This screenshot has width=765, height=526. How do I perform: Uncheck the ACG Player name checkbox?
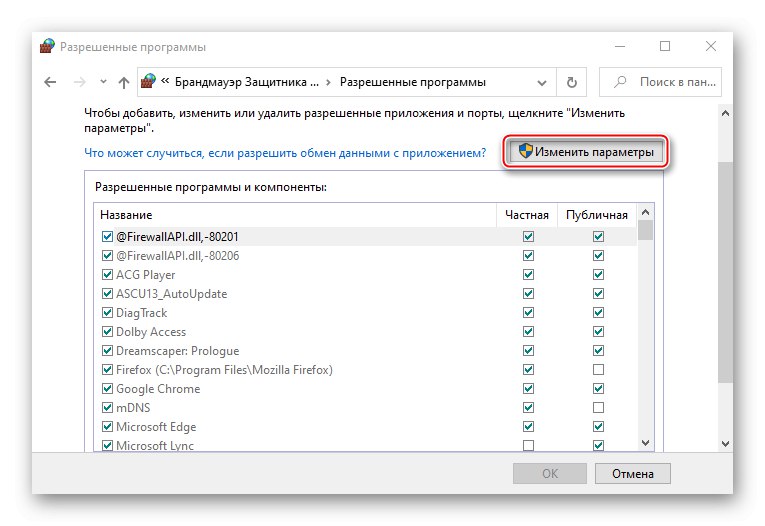point(107,275)
